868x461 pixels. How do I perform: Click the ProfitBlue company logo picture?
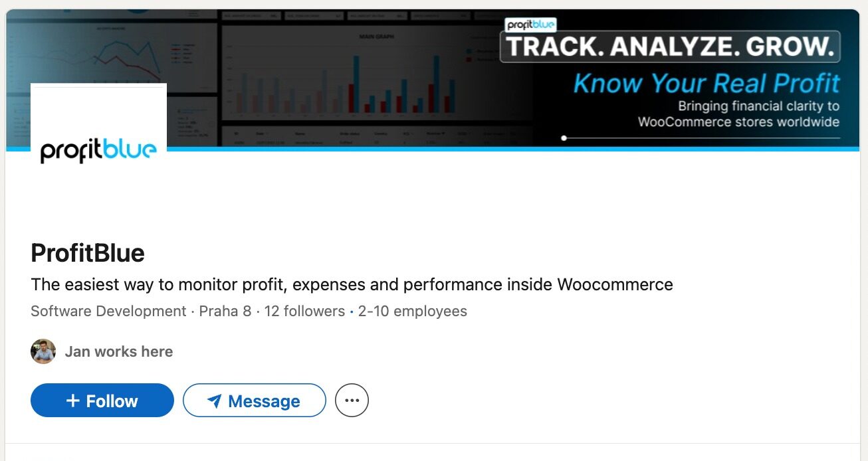click(98, 151)
